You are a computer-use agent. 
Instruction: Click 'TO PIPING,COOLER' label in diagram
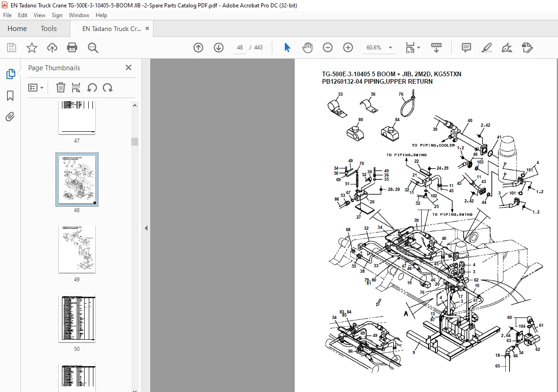pos(434,145)
